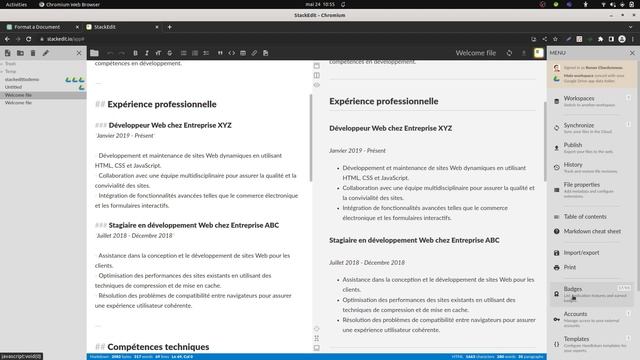Close the file explorer panel
The image size is (640, 360).
point(79,53)
